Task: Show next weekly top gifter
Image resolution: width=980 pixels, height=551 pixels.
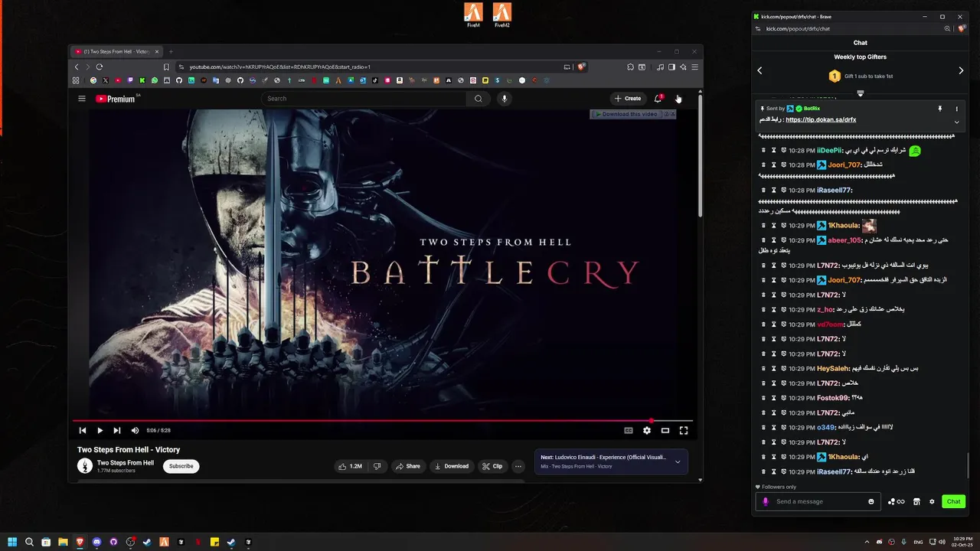Action: 962,70
